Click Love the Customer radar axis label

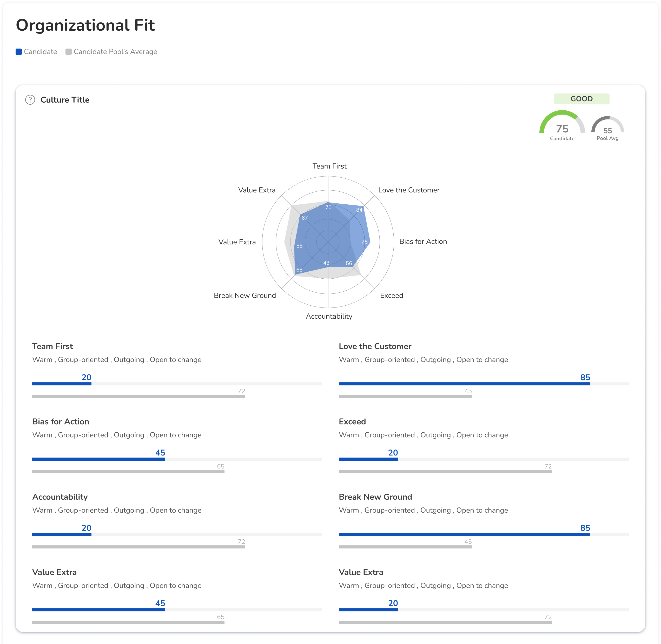coord(408,190)
